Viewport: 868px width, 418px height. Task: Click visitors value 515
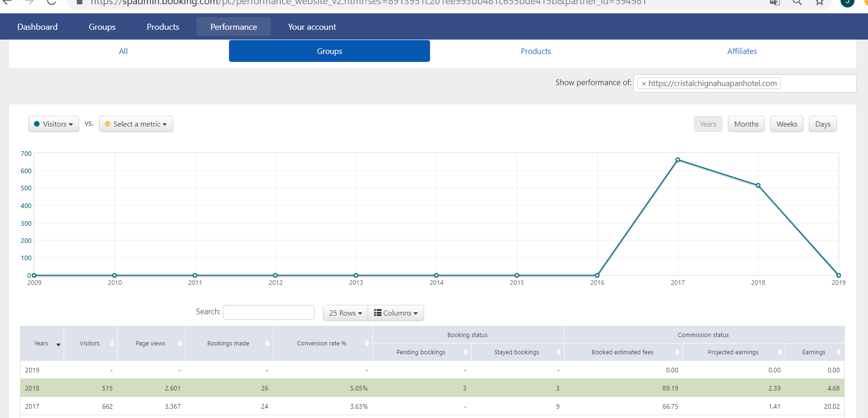[x=108, y=388]
